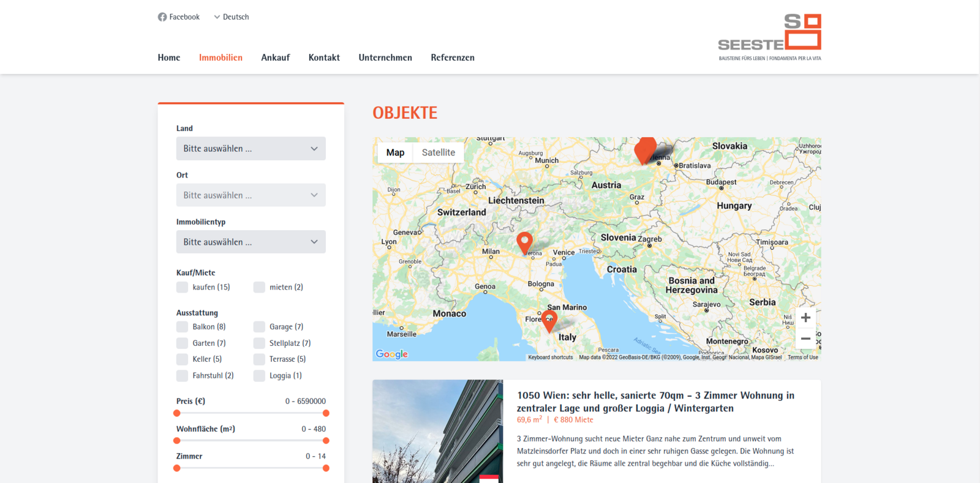Open the Land dropdown
The height and width of the screenshot is (483, 980).
coord(251,149)
